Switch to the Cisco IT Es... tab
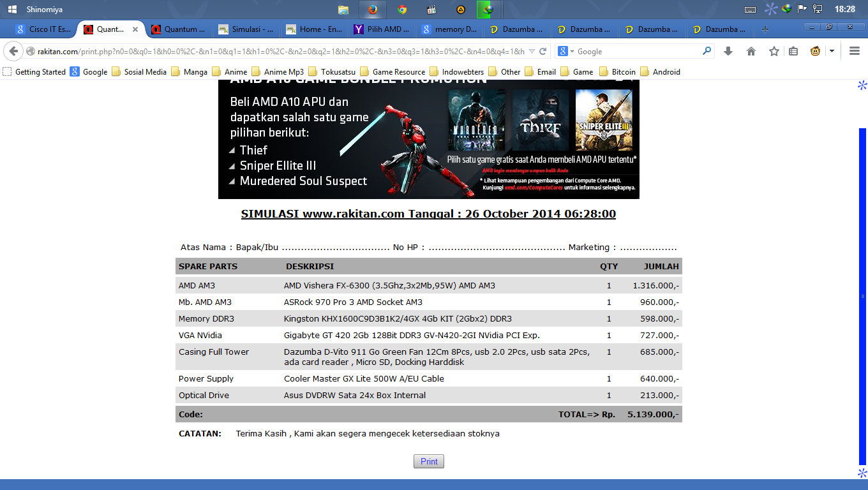This screenshot has height=490, width=868. 43,29
